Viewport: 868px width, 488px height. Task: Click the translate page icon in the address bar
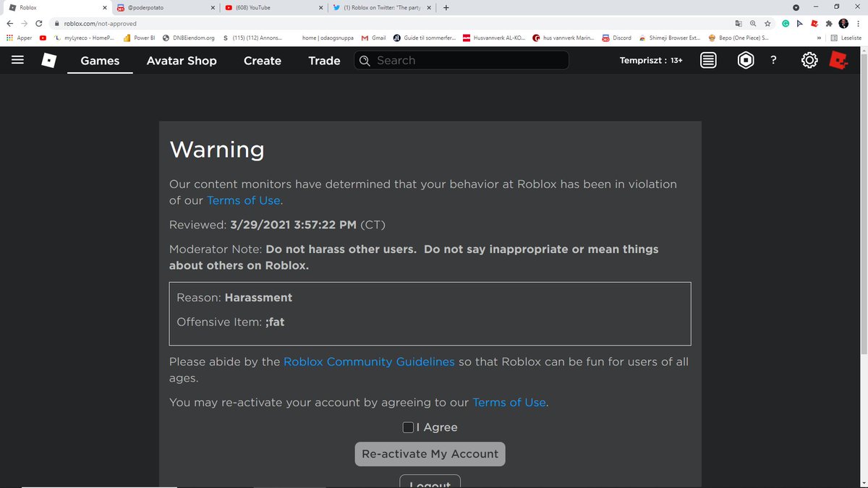click(737, 23)
